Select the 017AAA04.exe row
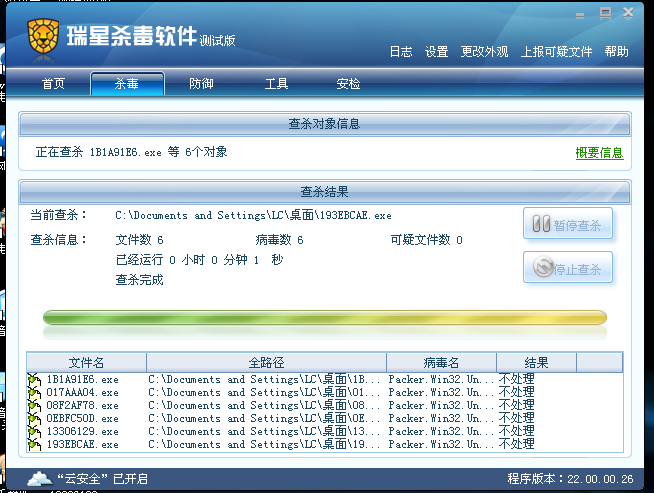This screenshot has width=654, height=493. click(325, 392)
